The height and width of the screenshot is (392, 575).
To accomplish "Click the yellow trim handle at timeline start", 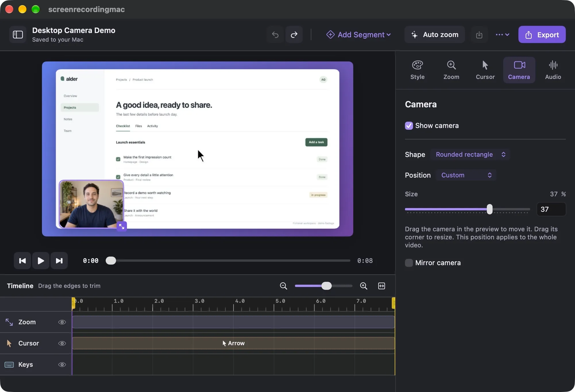I will point(73,303).
